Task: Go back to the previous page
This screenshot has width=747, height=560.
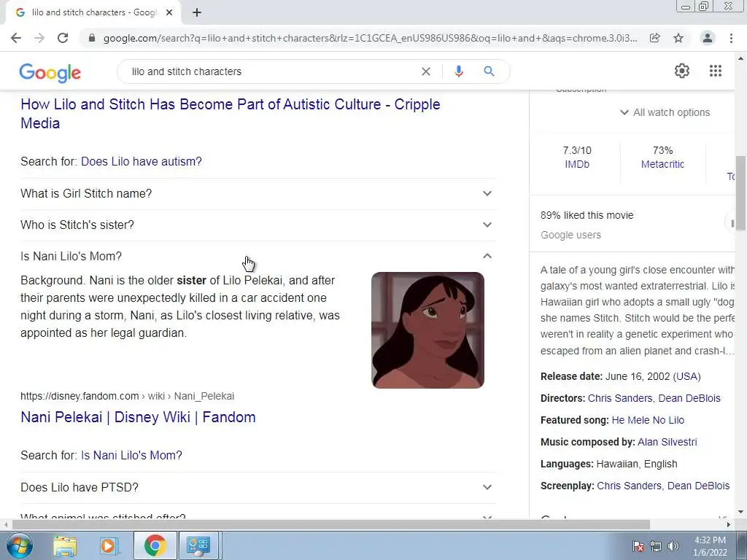Action: tap(16, 38)
